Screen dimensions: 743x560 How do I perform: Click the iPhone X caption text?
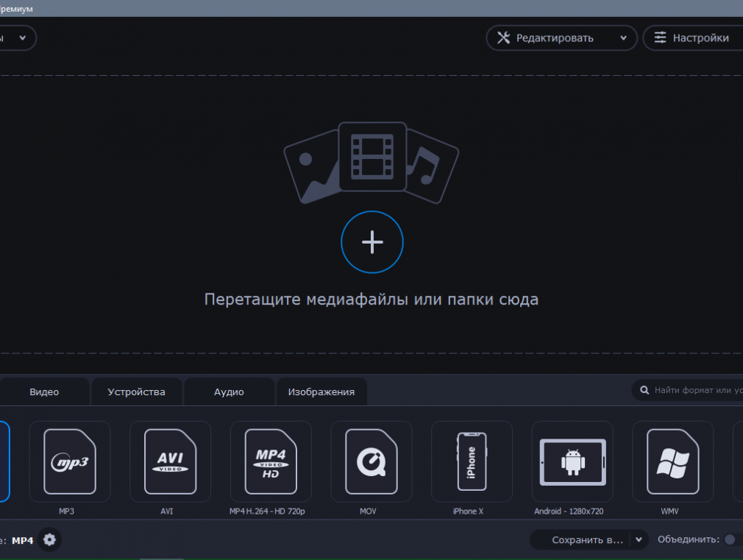(x=468, y=511)
